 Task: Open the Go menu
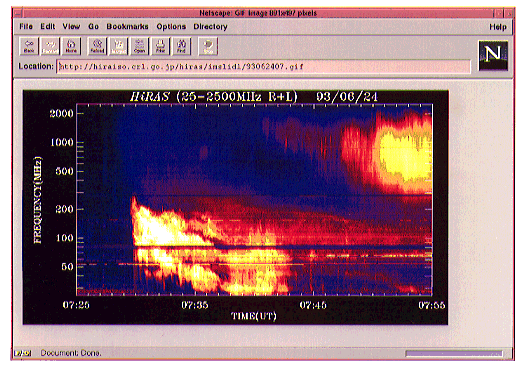click(x=93, y=26)
